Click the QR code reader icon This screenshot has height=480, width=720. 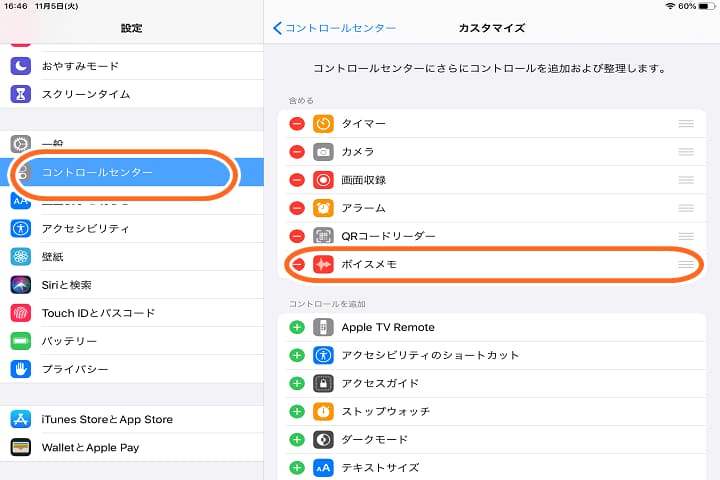pyautogui.click(x=323, y=236)
